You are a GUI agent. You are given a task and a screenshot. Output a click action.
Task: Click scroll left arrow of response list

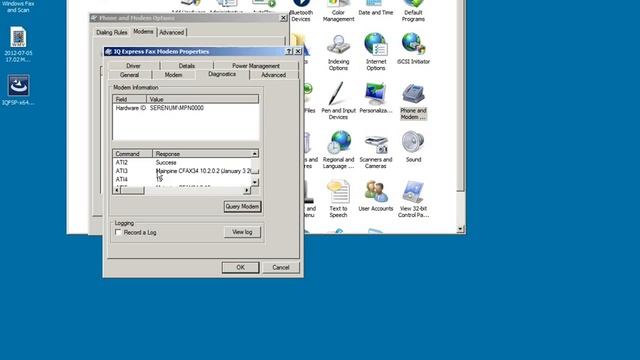(x=117, y=190)
